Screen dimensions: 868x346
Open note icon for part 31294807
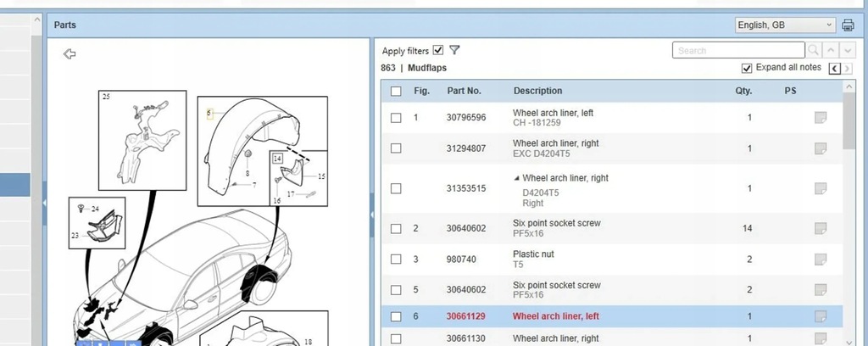coord(821,148)
